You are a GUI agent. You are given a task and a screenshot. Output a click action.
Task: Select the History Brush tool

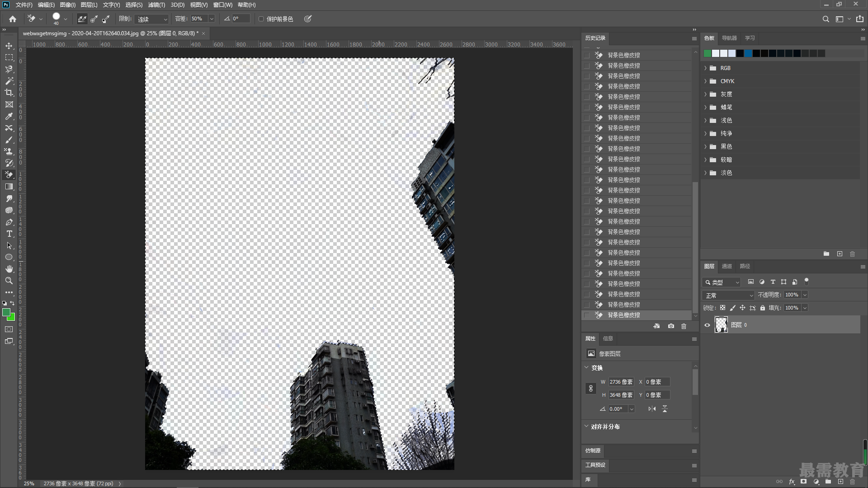pyautogui.click(x=9, y=163)
